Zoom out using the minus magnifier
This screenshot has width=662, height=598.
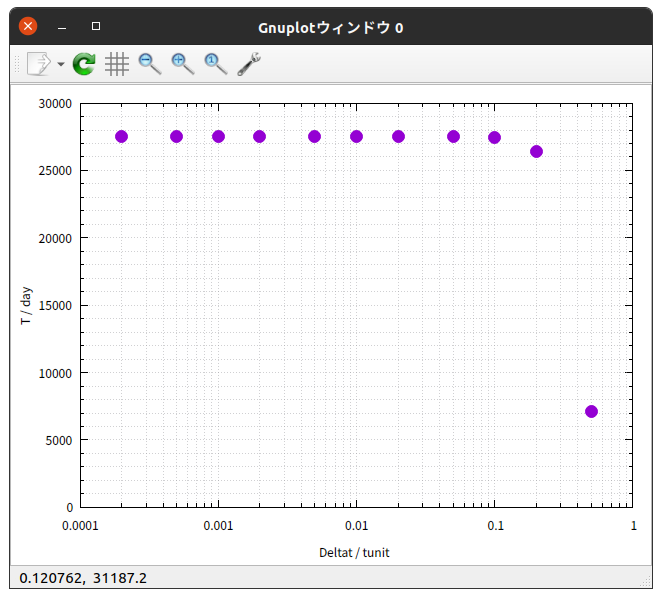(x=150, y=64)
